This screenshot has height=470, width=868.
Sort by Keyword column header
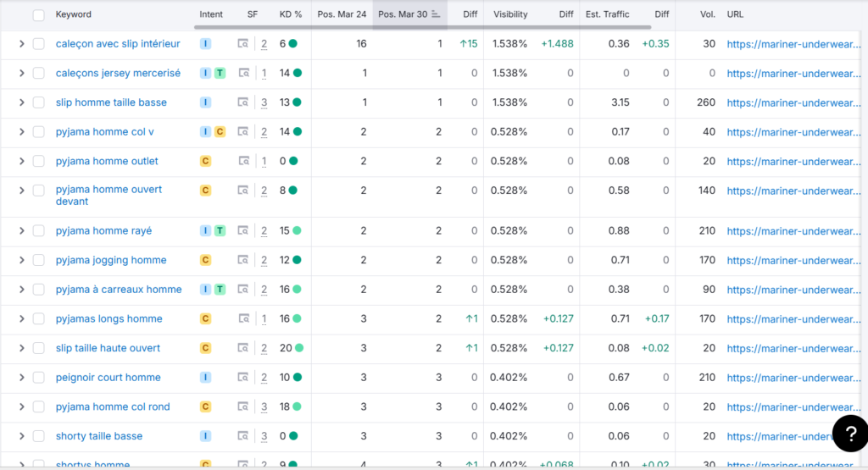[x=73, y=14]
